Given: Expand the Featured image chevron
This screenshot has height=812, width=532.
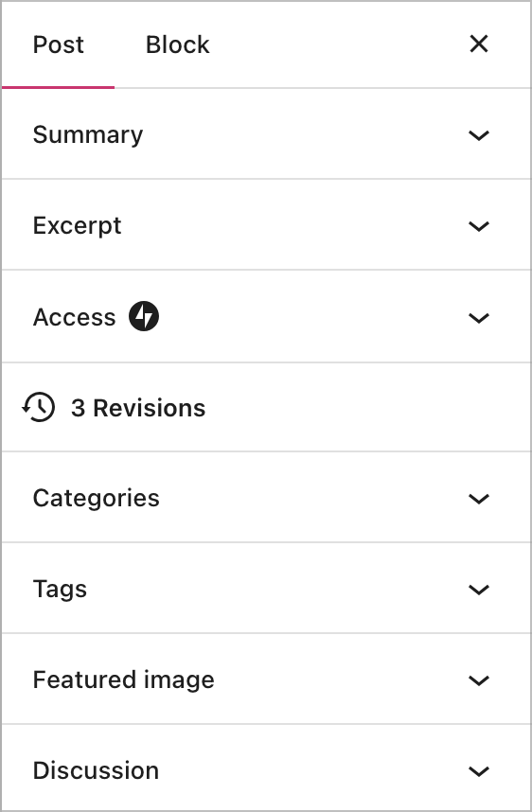Looking at the screenshot, I should 479,680.
